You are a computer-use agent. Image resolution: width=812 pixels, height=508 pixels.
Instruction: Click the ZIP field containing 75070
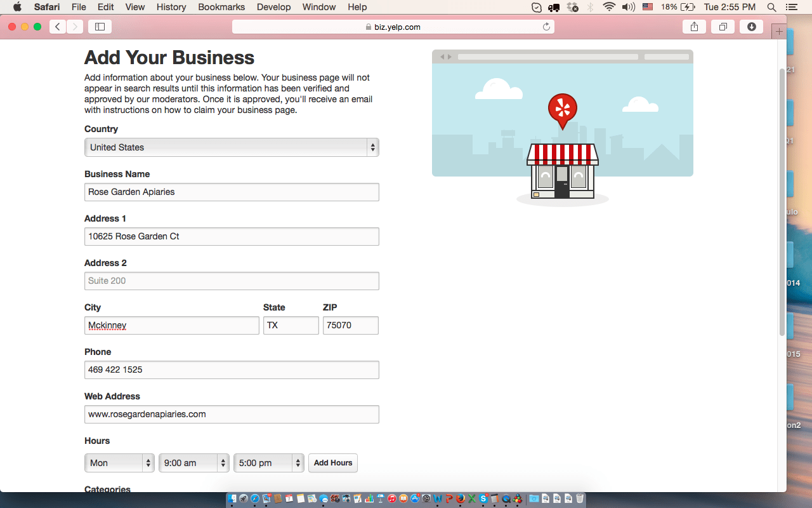pyautogui.click(x=351, y=325)
